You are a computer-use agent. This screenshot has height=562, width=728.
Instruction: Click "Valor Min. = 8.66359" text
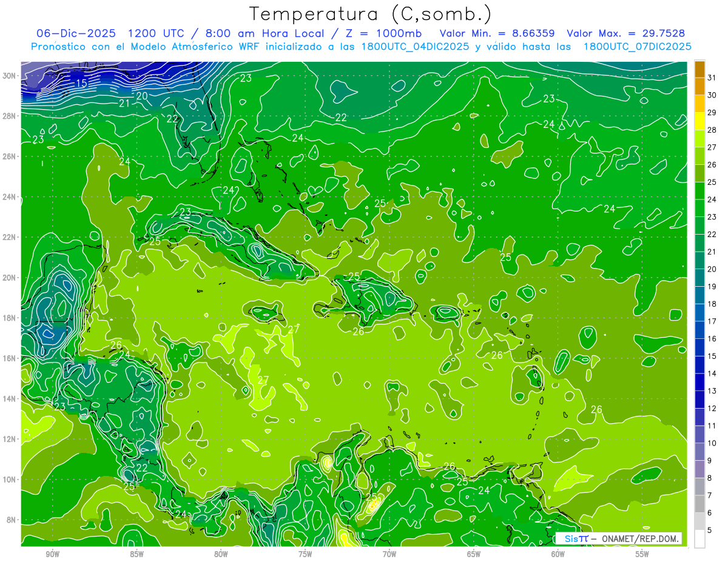point(497,33)
